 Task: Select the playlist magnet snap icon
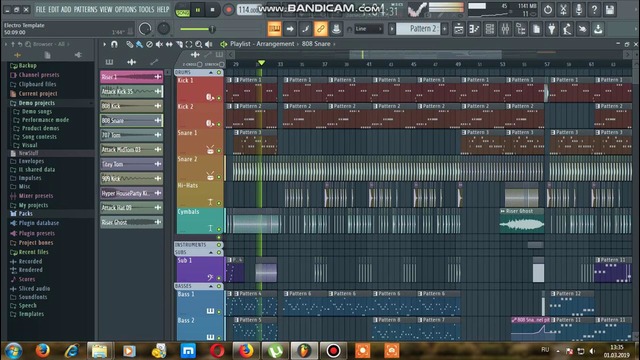pos(114,44)
